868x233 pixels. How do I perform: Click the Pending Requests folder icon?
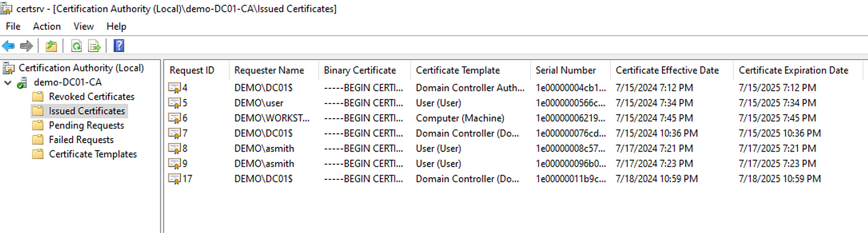point(38,125)
